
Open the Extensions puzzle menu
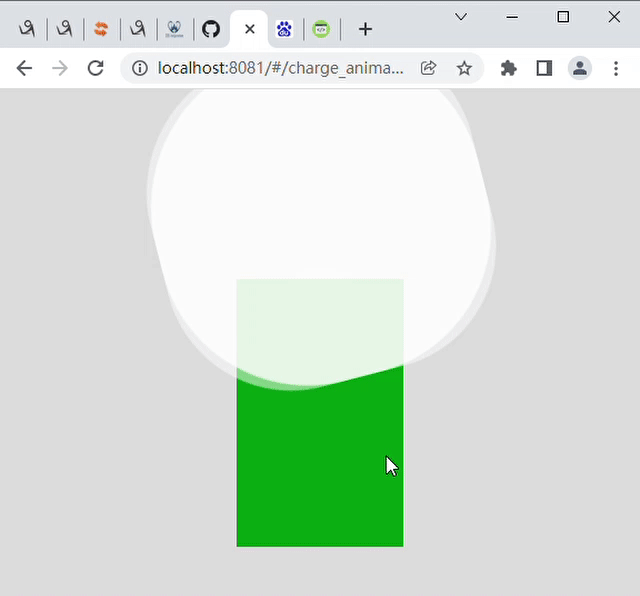tap(509, 68)
